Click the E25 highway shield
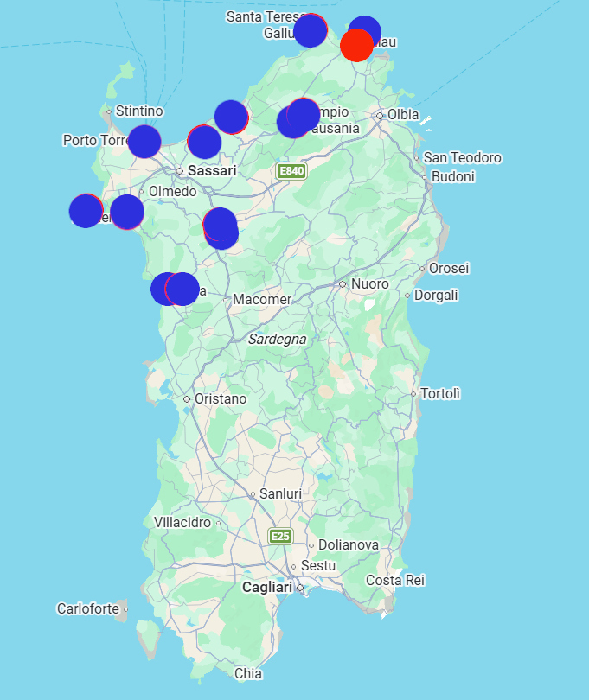This screenshot has width=589, height=700. 280,536
